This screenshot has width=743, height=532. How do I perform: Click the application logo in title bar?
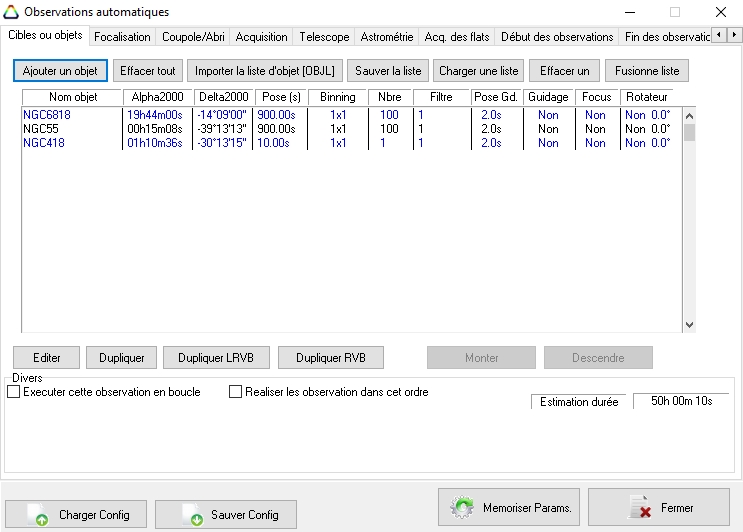click(12, 12)
